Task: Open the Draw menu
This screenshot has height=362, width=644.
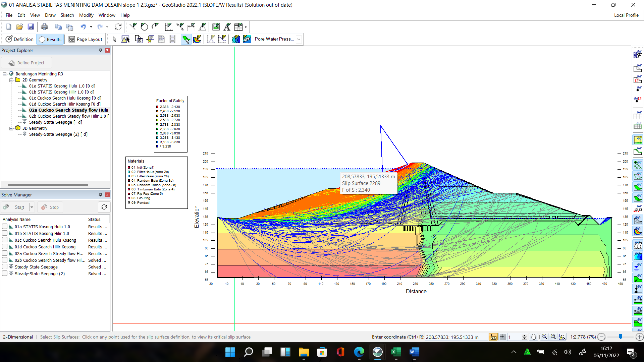Action: (x=50, y=15)
